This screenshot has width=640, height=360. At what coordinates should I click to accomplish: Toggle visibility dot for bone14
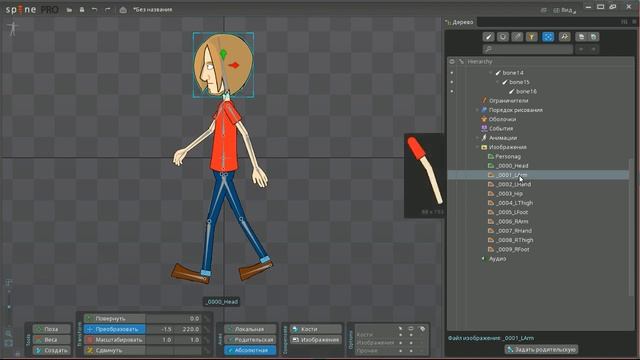click(x=452, y=73)
